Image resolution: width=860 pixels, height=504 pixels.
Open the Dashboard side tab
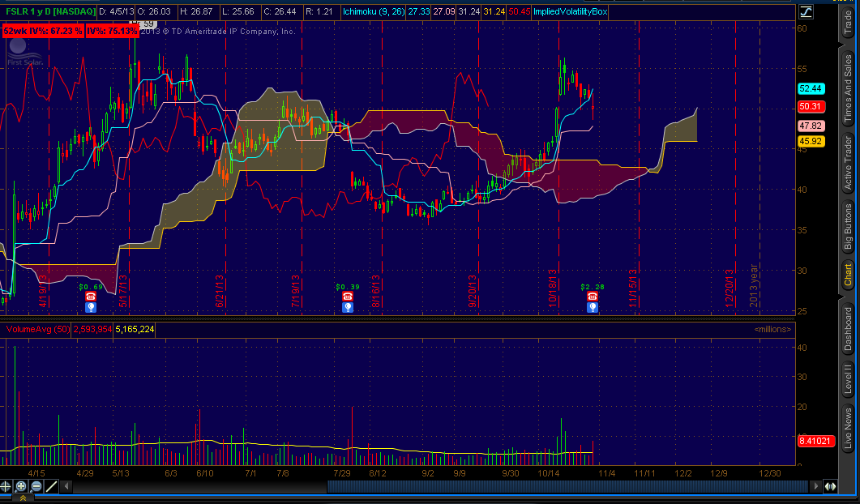(x=848, y=329)
